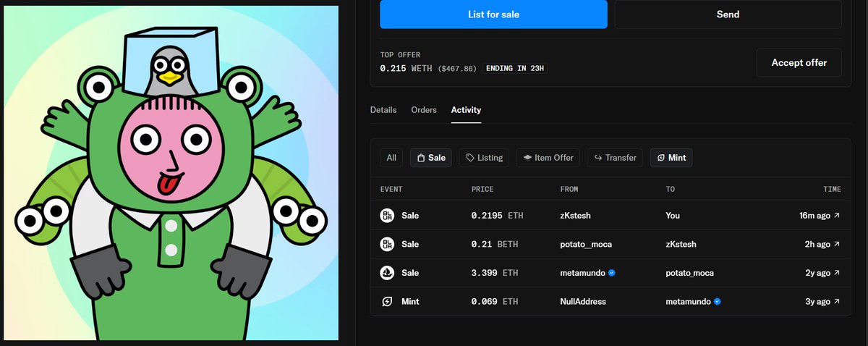Click the 0.21 BETH price cell
The width and height of the screenshot is (868, 346).
pos(494,245)
